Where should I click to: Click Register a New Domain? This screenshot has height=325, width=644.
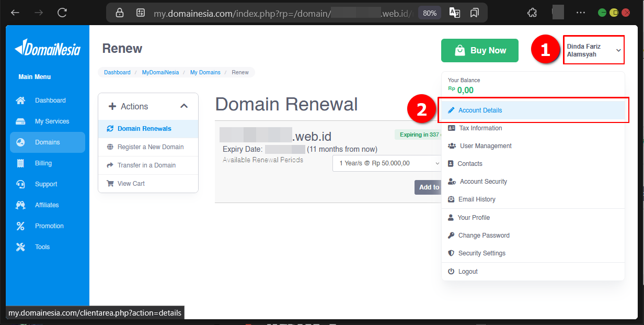tap(148, 147)
